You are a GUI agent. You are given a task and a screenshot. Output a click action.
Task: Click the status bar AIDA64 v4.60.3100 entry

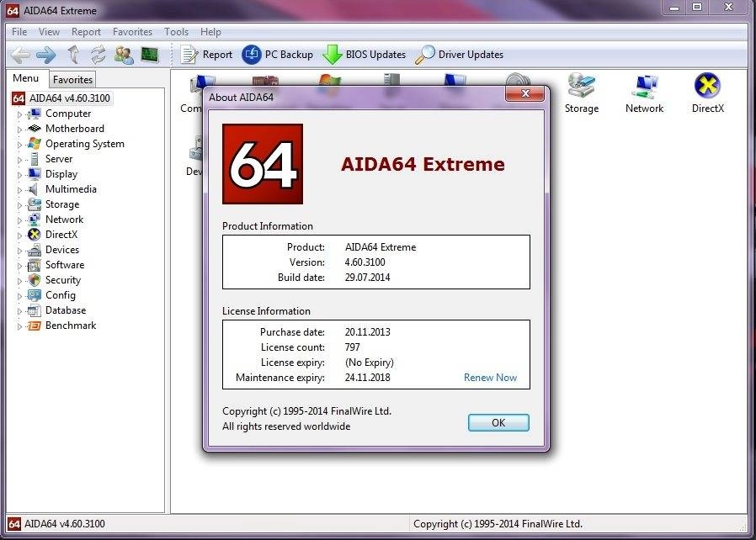pyautogui.click(x=57, y=524)
